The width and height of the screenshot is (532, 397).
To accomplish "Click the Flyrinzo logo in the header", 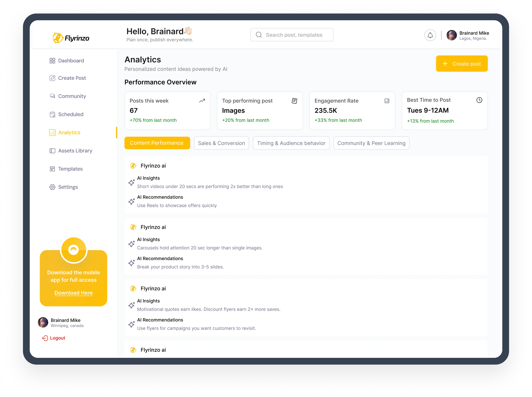I will click(x=71, y=38).
